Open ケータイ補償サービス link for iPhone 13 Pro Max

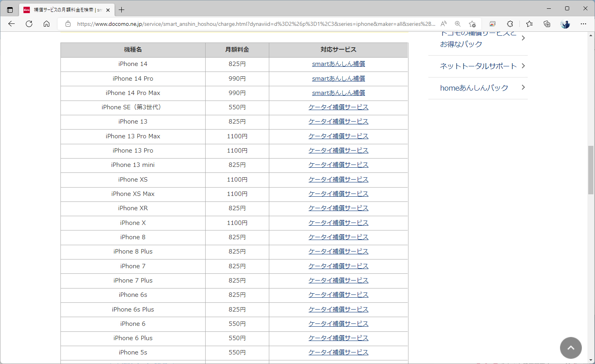click(x=338, y=136)
